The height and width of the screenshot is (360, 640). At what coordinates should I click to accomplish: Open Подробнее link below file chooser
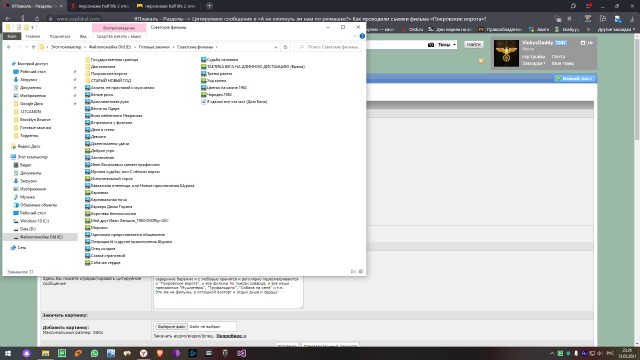(231, 336)
